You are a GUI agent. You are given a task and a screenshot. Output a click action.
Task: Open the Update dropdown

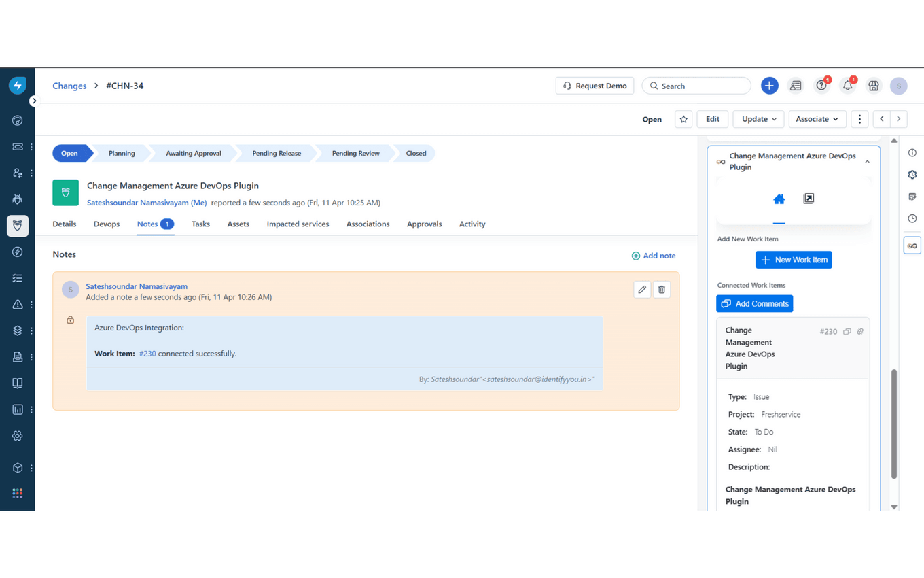tap(758, 119)
